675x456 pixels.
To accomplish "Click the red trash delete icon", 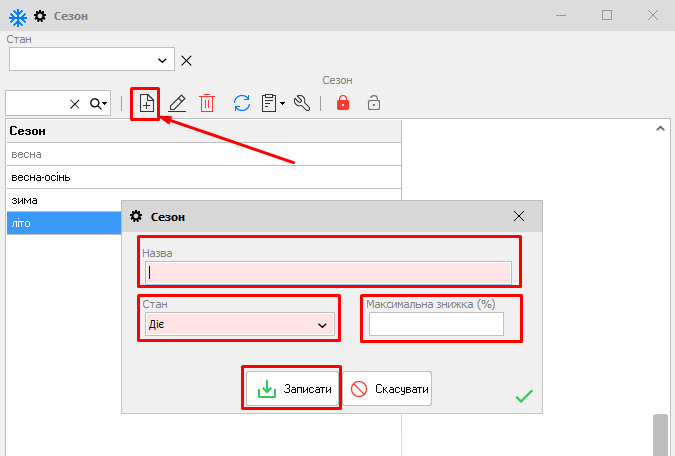I will 207,103.
